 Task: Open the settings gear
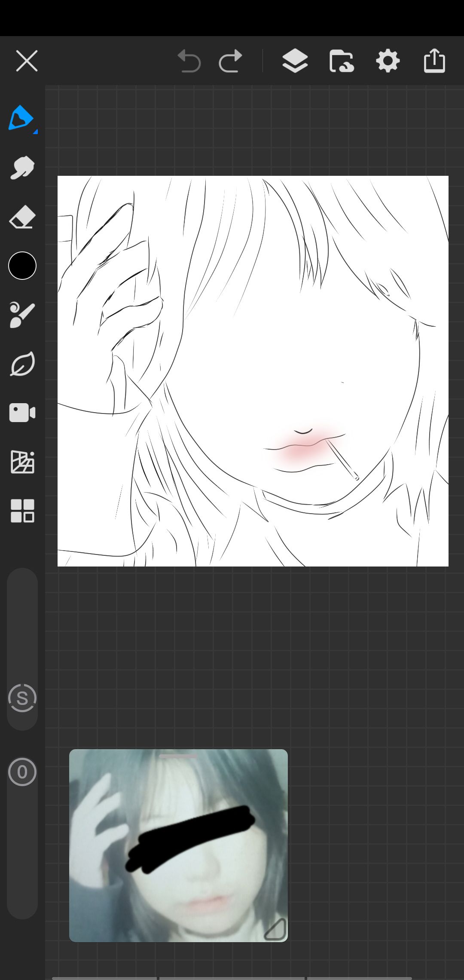pos(388,61)
